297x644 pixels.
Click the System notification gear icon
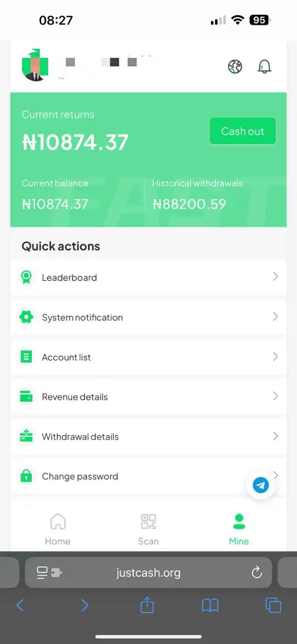[26, 316]
